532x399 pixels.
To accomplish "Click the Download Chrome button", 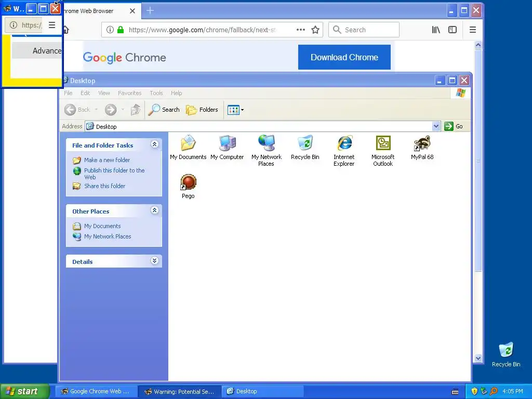I will click(x=344, y=57).
